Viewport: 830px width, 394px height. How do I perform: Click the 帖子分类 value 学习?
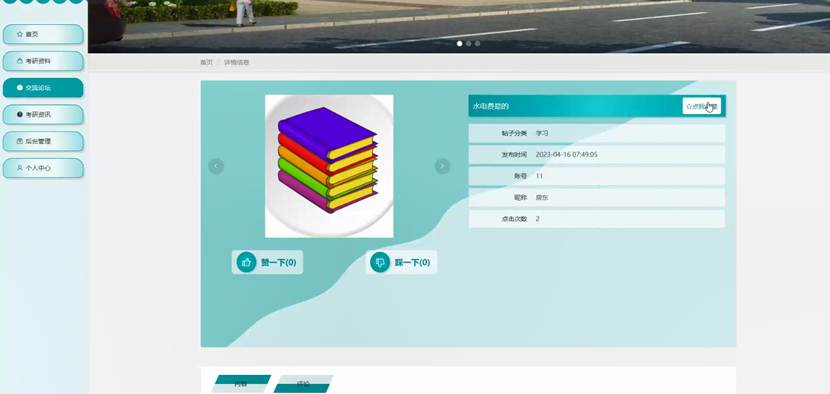[x=542, y=133]
